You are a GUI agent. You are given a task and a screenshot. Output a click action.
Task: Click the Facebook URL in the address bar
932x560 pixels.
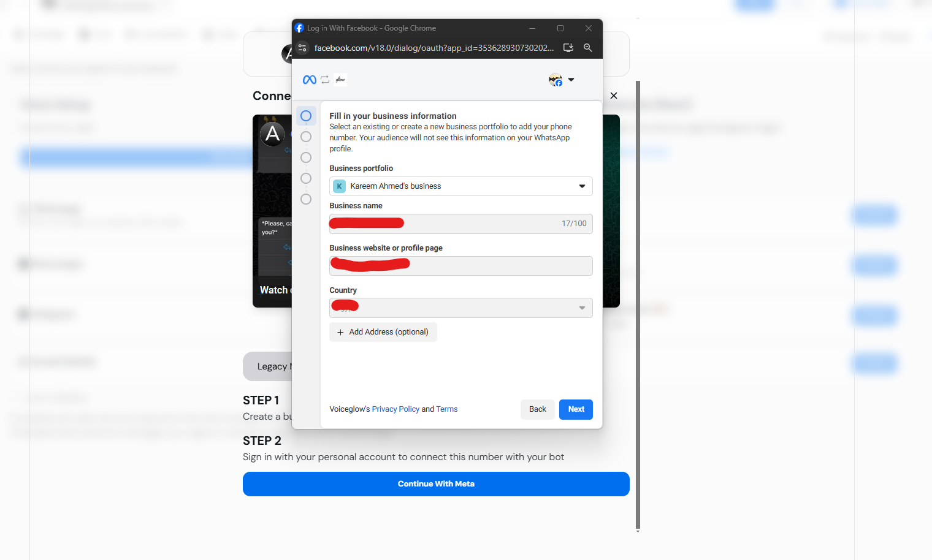coord(434,48)
